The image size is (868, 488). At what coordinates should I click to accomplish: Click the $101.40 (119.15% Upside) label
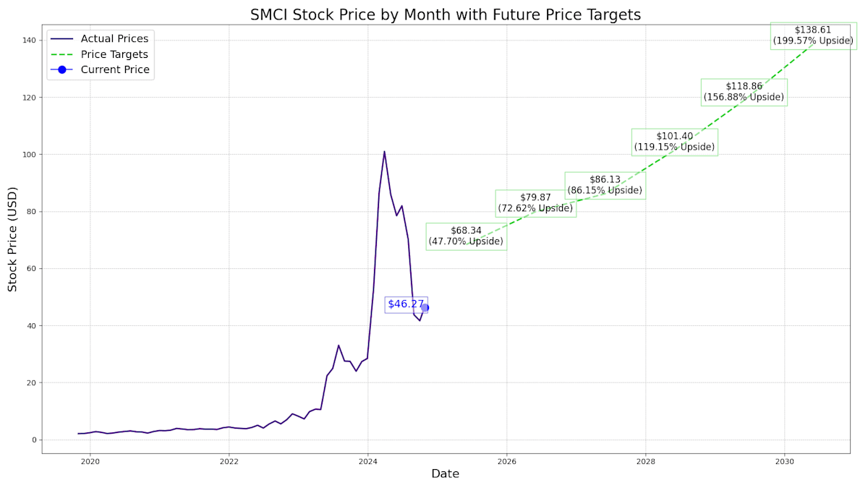coord(674,142)
